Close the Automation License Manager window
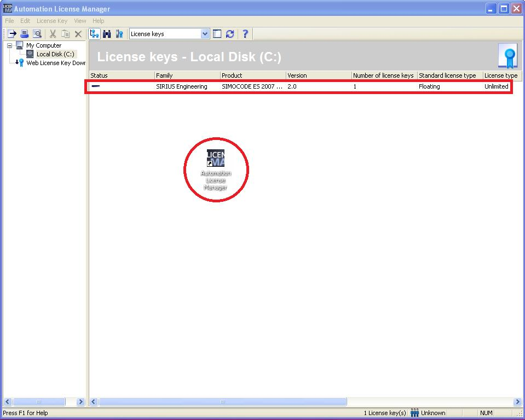 pos(517,8)
